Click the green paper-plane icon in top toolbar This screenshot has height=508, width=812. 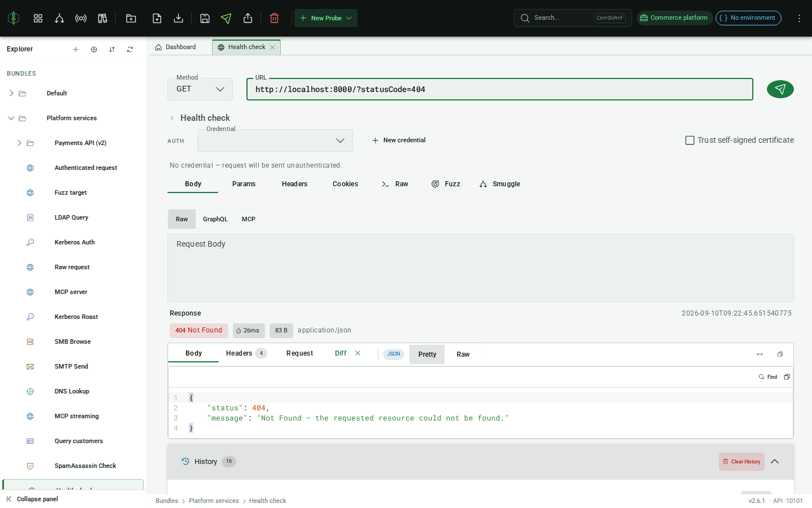pyautogui.click(x=226, y=18)
